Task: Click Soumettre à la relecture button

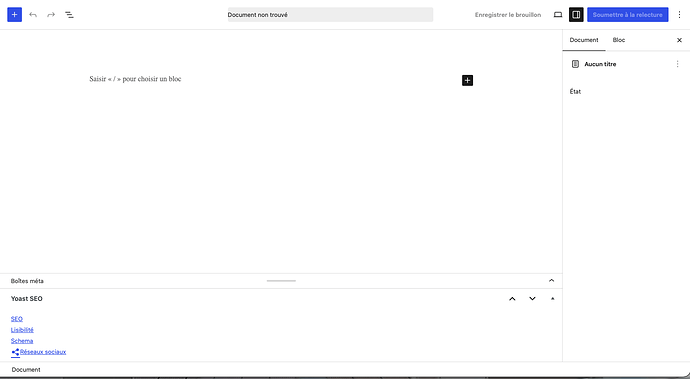Action: click(x=628, y=15)
